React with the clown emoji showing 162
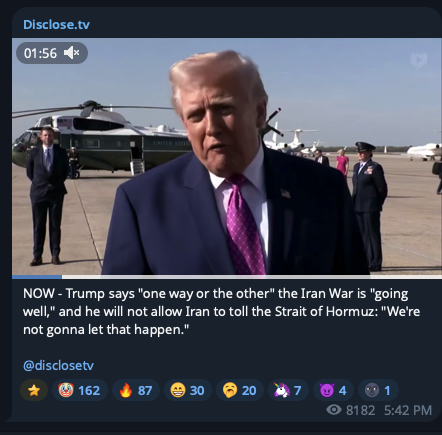 tap(80, 390)
